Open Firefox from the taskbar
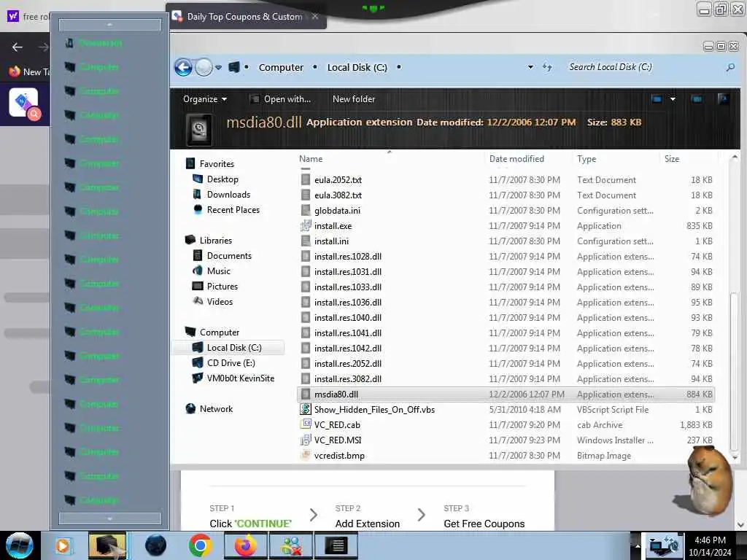This screenshot has height=560, width=747. pos(245,545)
